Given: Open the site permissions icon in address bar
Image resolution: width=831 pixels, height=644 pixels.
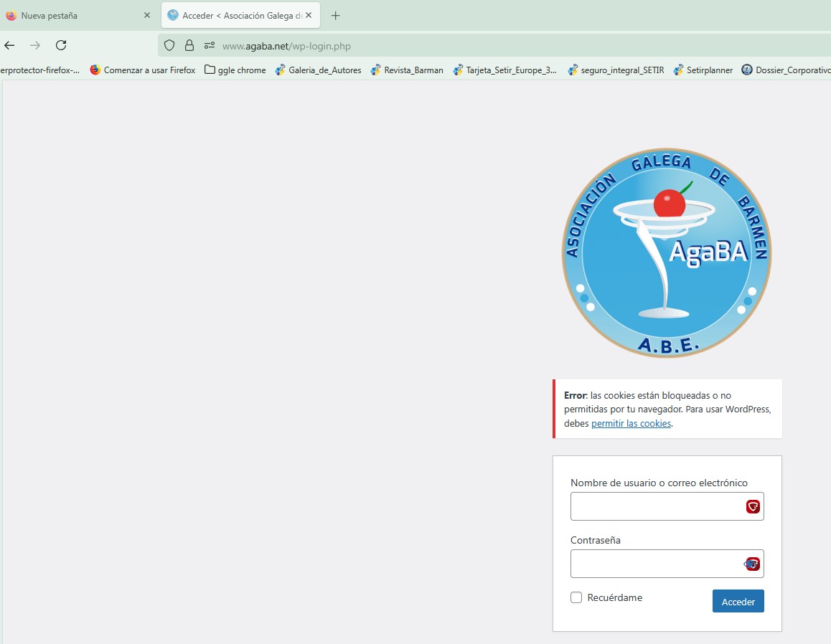Looking at the screenshot, I should (210, 45).
